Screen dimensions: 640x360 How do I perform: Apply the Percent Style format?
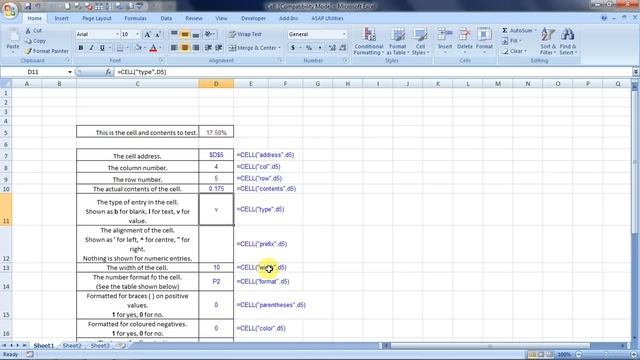[309, 48]
